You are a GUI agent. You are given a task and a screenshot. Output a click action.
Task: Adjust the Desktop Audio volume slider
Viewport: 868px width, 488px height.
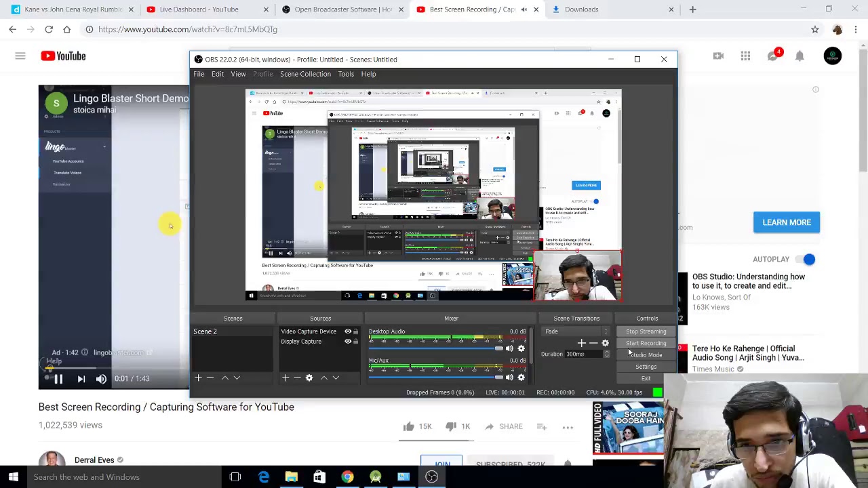[x=499, y=348]
